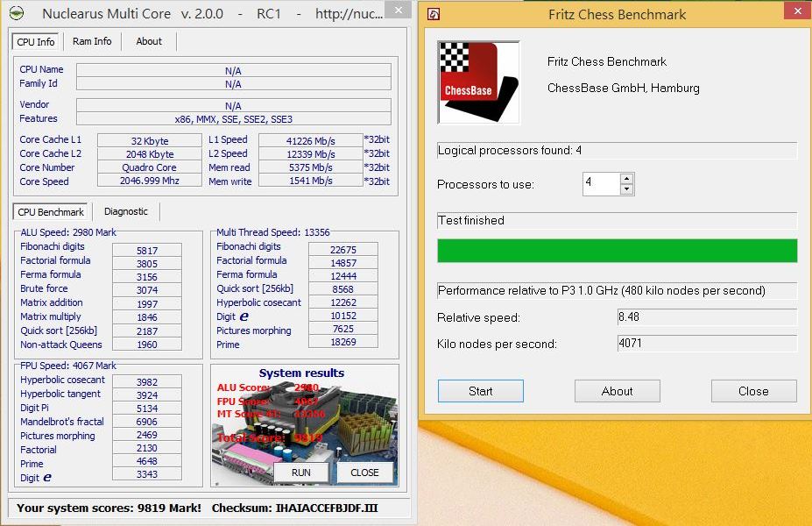This screenshot has height=526, width=812.
Task: Close the Nuclearus Multi Core window
Action: [x=399, y=10]
